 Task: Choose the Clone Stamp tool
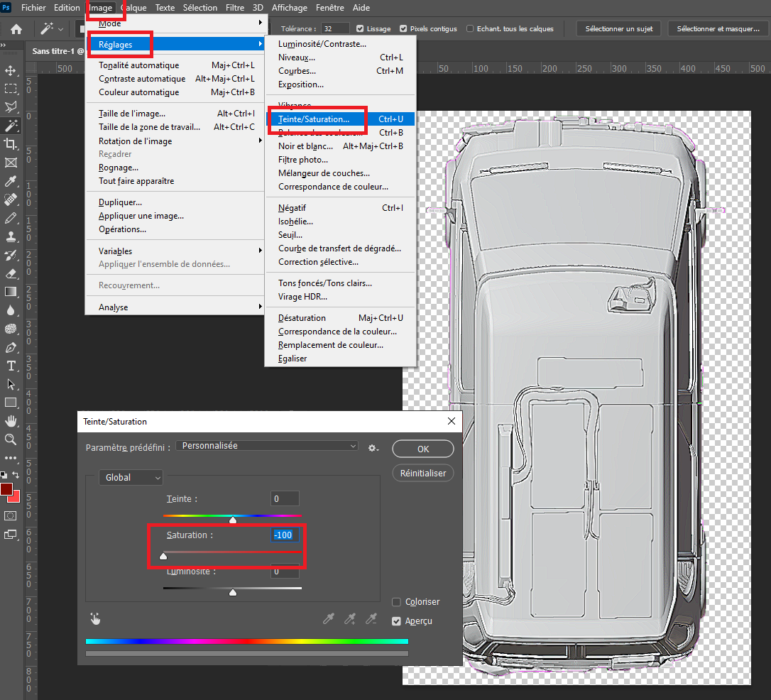[11, 237]
